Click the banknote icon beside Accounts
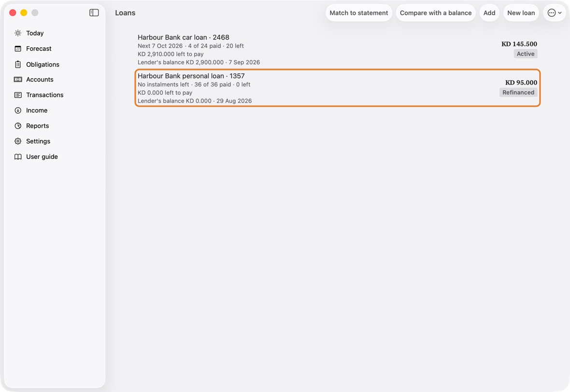Viewport: 570px width, 392px height. click(18, 80)
